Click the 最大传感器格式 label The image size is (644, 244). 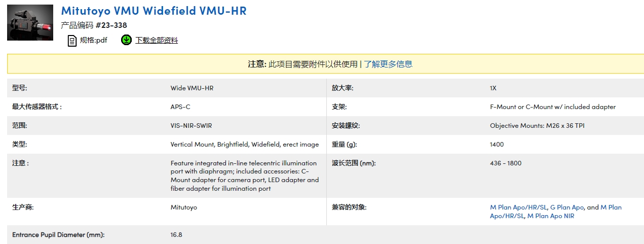tap(37, 107)
